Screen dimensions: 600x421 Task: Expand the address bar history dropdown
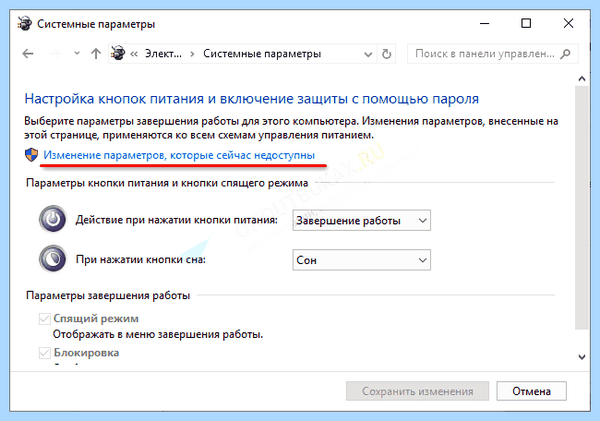tap(368, 54)
